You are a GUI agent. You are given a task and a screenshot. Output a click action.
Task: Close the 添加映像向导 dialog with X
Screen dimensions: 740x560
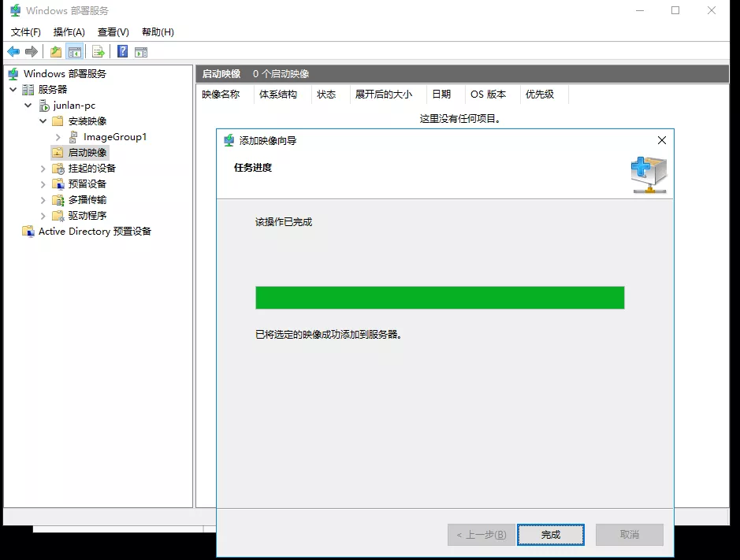click(662, 140)
